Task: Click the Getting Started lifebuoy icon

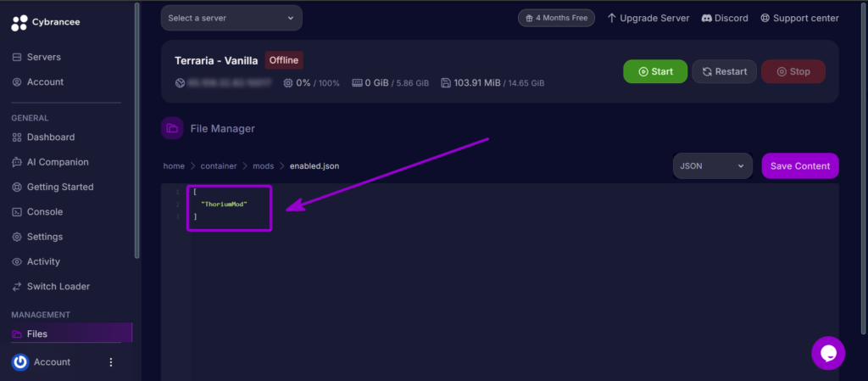Action: point(17,188)
